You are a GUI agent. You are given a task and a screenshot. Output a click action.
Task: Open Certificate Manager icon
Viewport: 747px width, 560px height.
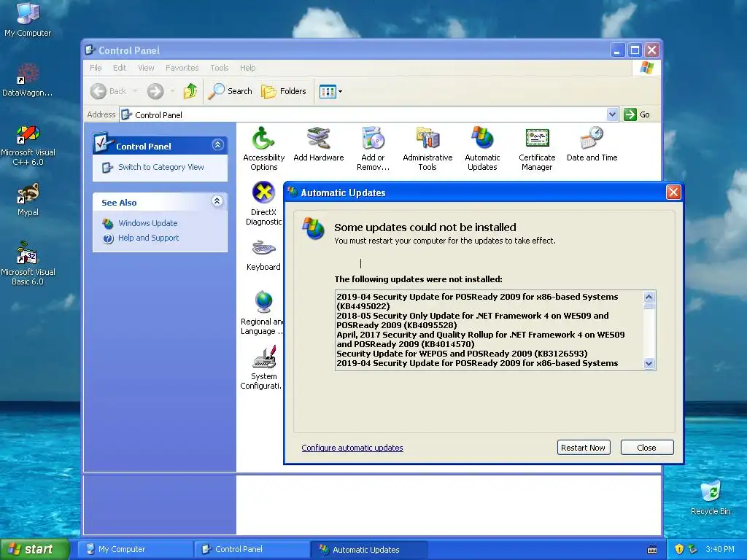pos(537,148)
